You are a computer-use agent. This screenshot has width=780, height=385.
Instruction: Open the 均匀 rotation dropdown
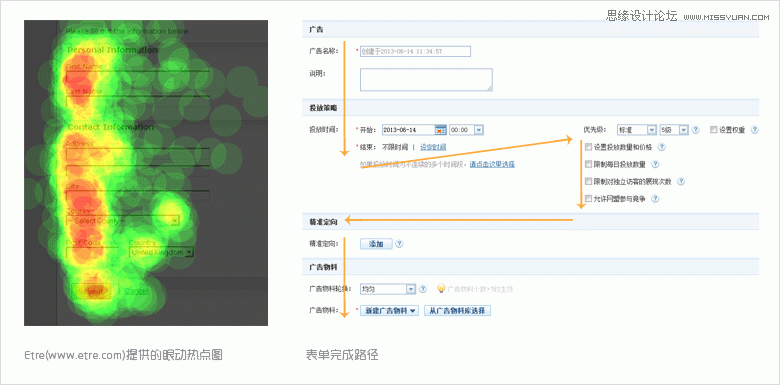click(387, 289)
